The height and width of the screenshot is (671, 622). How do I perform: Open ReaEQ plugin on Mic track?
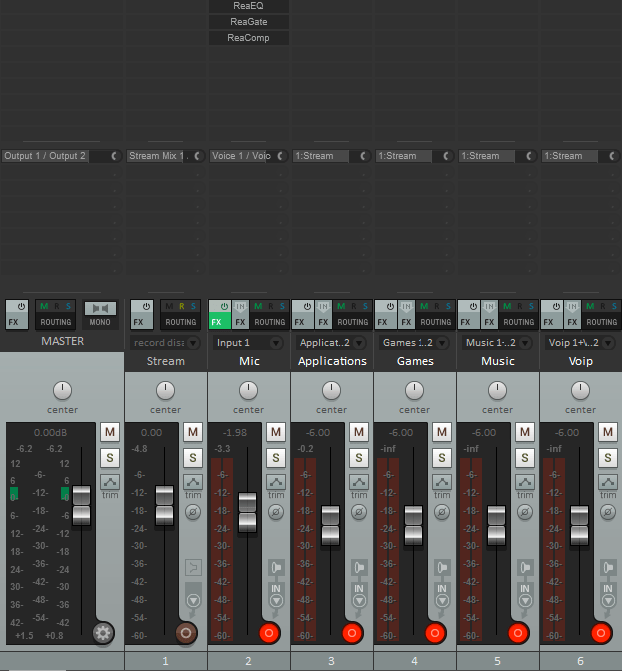(x=249, y=6)
